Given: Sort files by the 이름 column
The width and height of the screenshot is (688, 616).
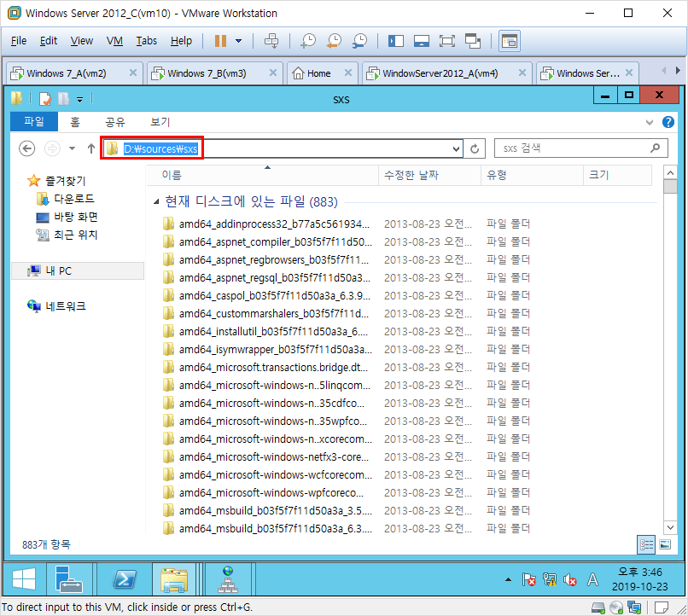Looking at the screenshot, I should 262,175.
